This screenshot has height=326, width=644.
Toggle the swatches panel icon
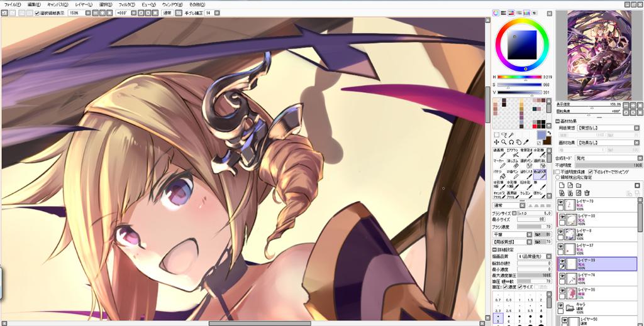click(526, 13)
